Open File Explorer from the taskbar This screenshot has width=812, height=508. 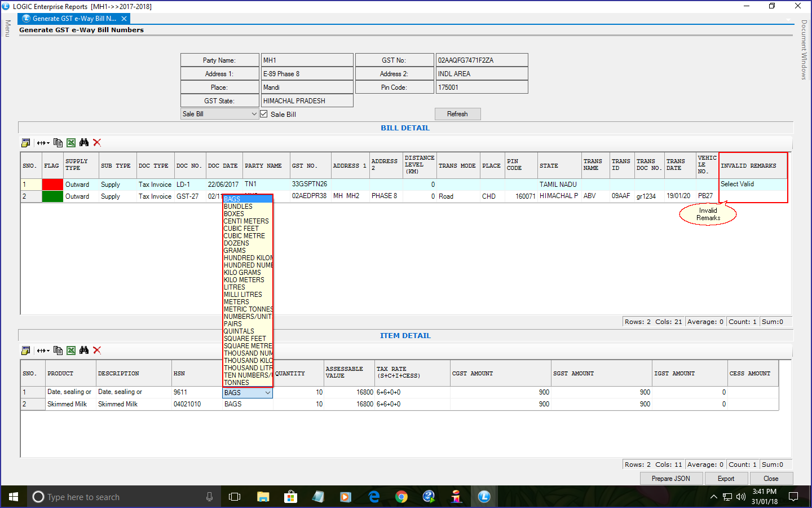coord(263,497)
